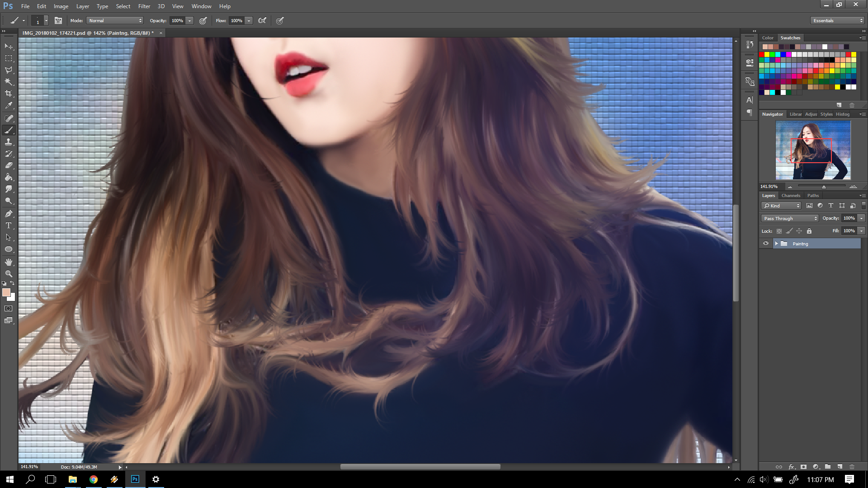
Task: Open the Pass Through blend mode dropdown
Action: click(x=789, y=218)
